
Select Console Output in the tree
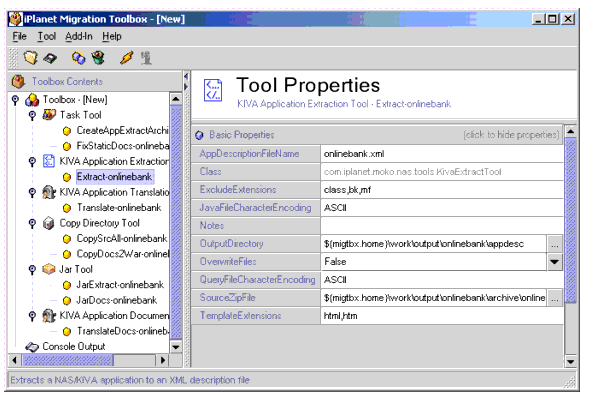[x=74, y=347]
